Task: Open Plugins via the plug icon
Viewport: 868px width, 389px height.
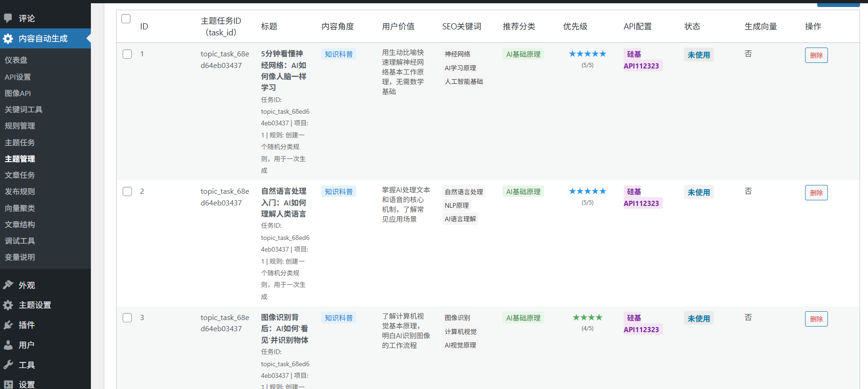Action: (x=8, y=325)
